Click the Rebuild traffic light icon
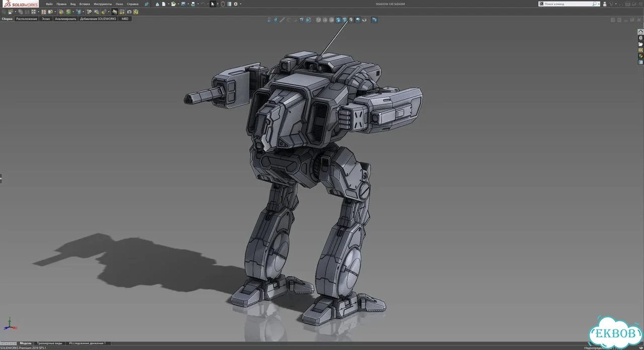 (223, 4)
